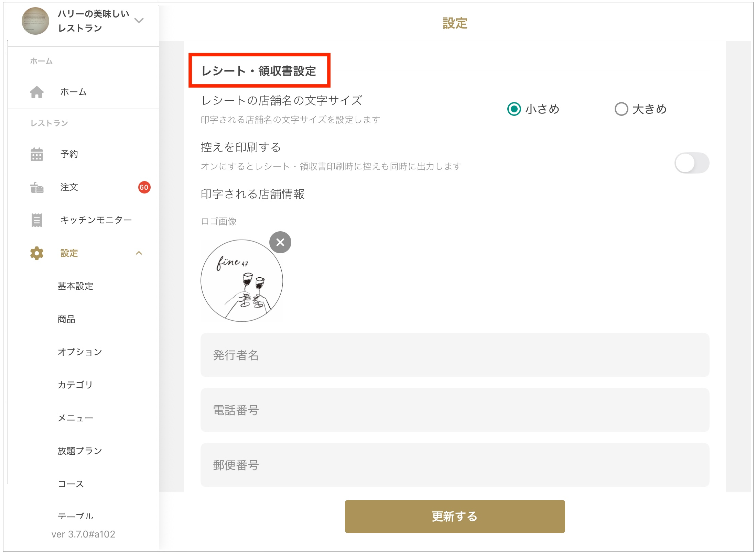The image size is (756, 554).
Task: Click the fine 47 logo thumbnail
Action: 242,281
